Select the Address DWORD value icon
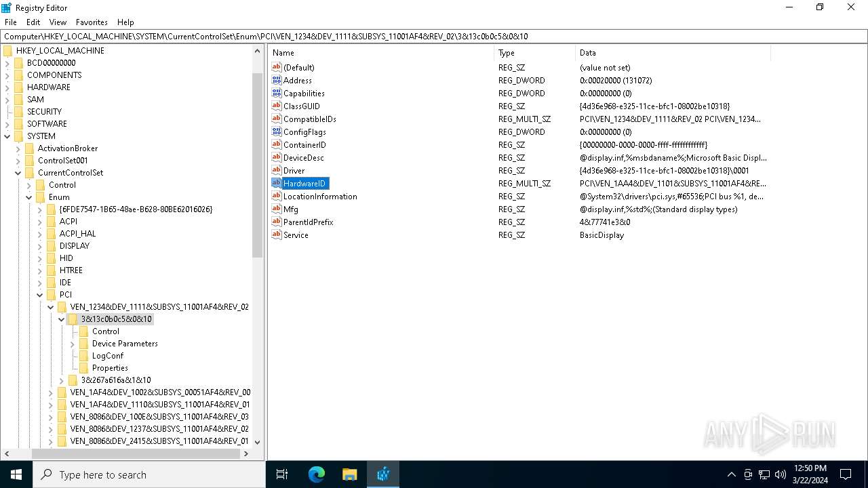The width and height of the screenshot is (868, 488). coord(276,80)
